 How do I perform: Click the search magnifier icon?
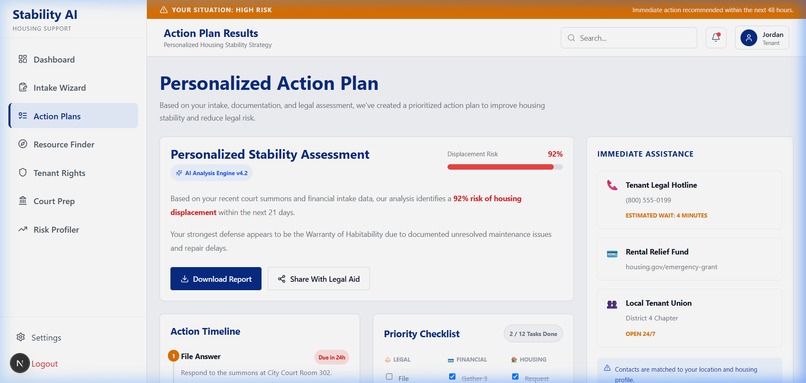571,38
